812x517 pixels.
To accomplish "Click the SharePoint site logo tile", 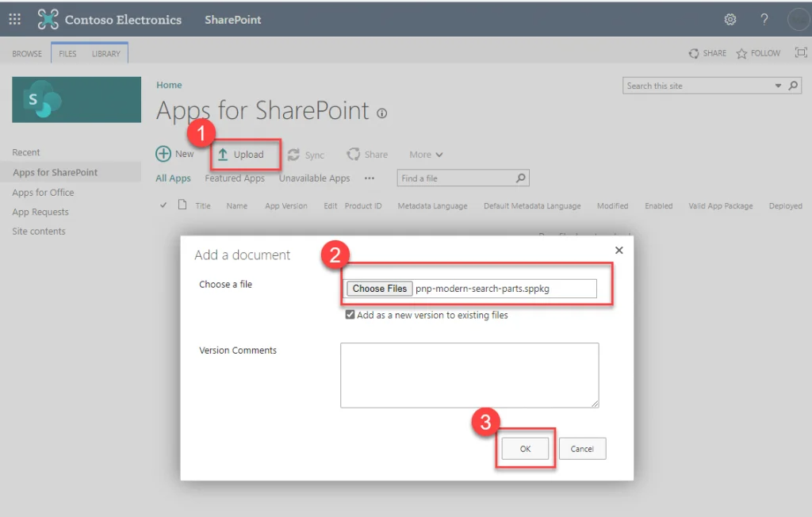I will point(77,99).
